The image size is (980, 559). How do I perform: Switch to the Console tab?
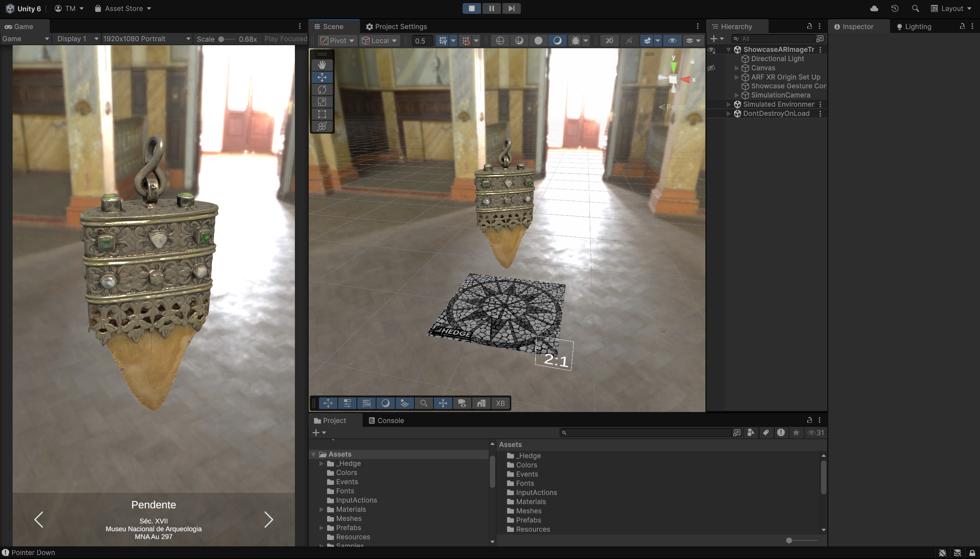click(x=386, y=420)
